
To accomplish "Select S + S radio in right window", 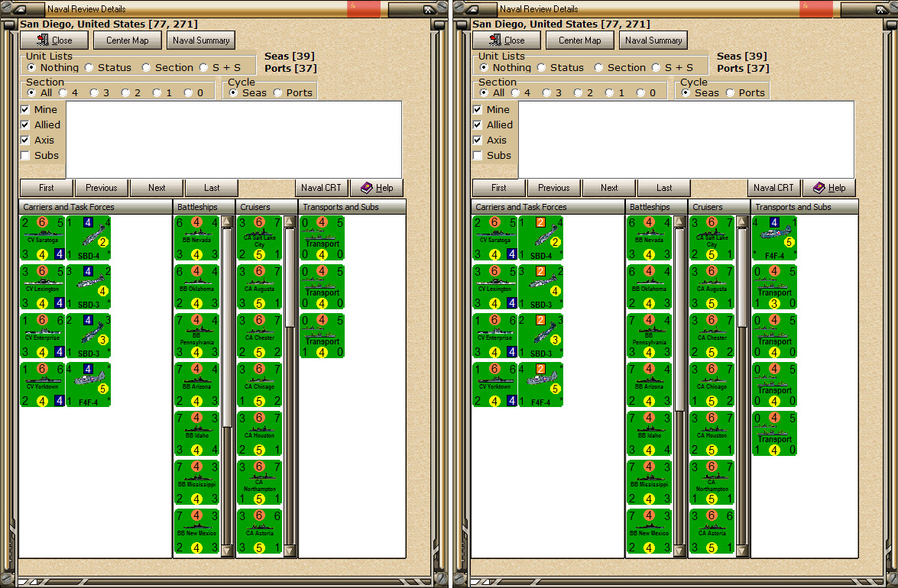I will pos(656,67).
